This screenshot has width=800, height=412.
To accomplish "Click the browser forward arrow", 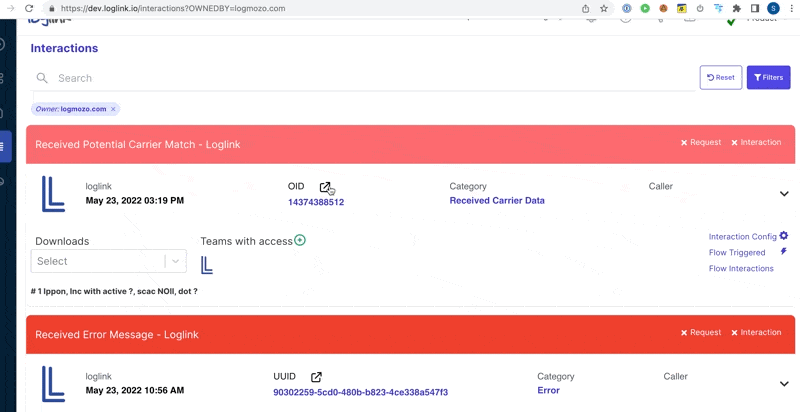I will click(x=11, y=8).
